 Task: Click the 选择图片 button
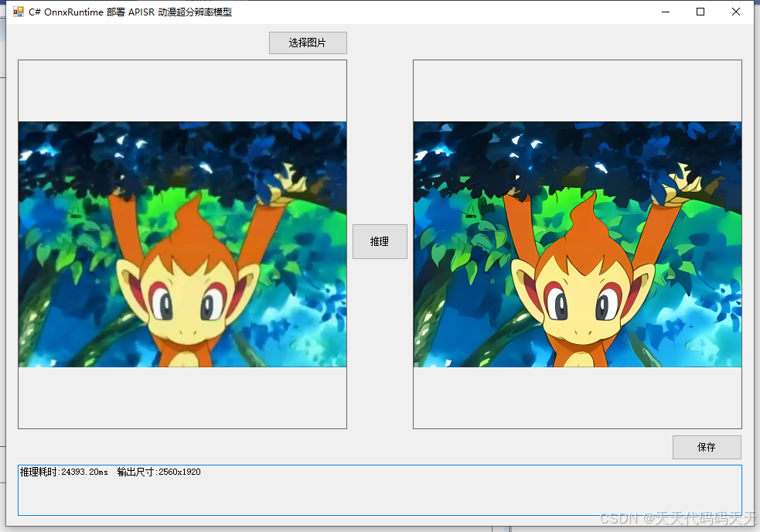(x=308, y=43)
